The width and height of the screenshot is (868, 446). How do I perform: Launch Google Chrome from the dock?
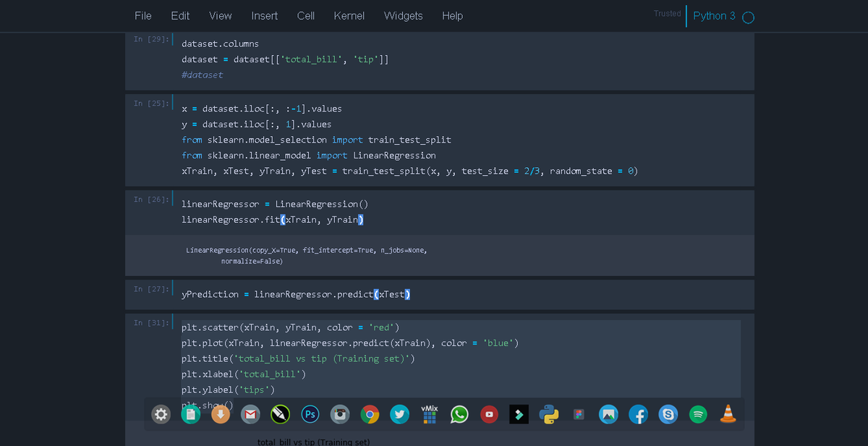[x=370, y=414]
